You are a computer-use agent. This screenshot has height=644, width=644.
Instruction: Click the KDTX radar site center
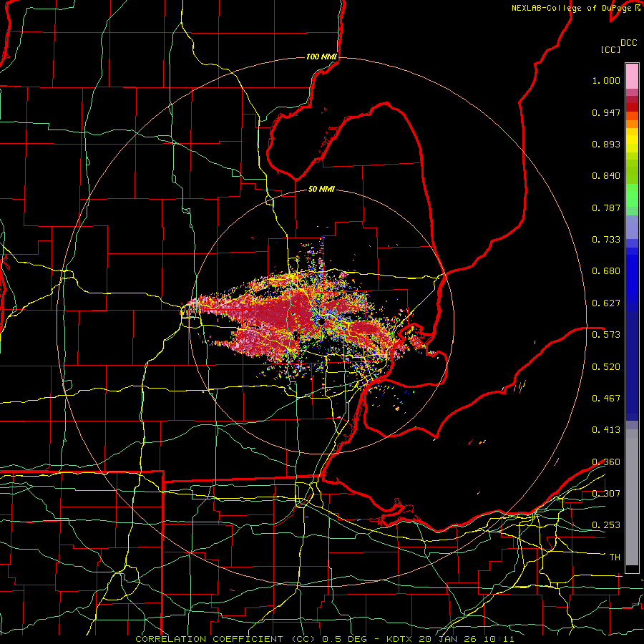click(321, 321)
